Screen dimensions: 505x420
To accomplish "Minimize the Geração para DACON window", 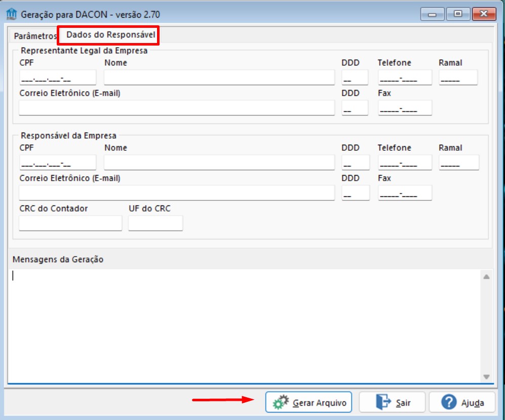I will [x=432, y=14].
